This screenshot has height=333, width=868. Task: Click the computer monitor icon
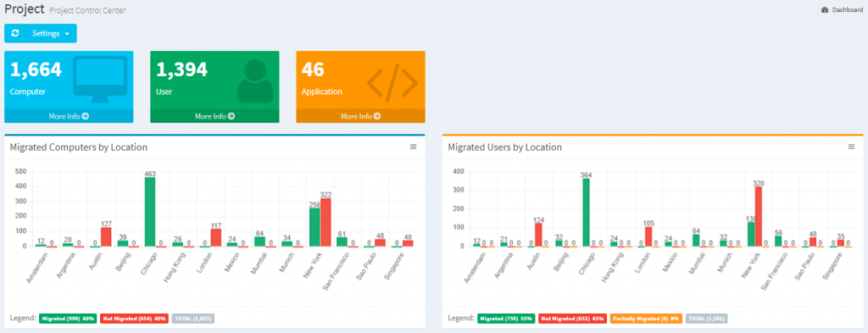click(100, 80)
